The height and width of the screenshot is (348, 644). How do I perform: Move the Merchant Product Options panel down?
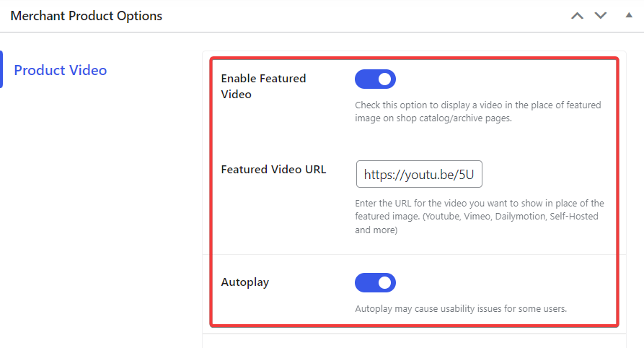[601, 16]
